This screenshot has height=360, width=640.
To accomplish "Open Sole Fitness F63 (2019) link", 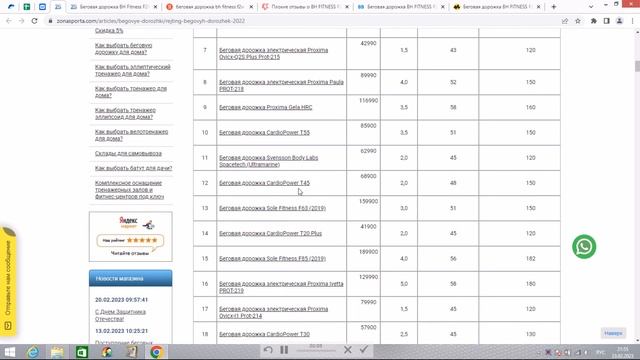I will (x=272, y=208).
